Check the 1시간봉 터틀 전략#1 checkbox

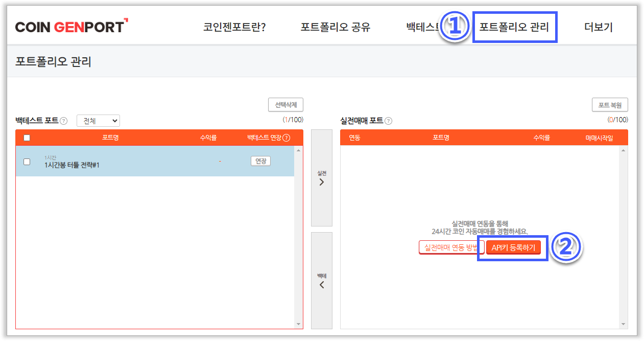(27, 162)
